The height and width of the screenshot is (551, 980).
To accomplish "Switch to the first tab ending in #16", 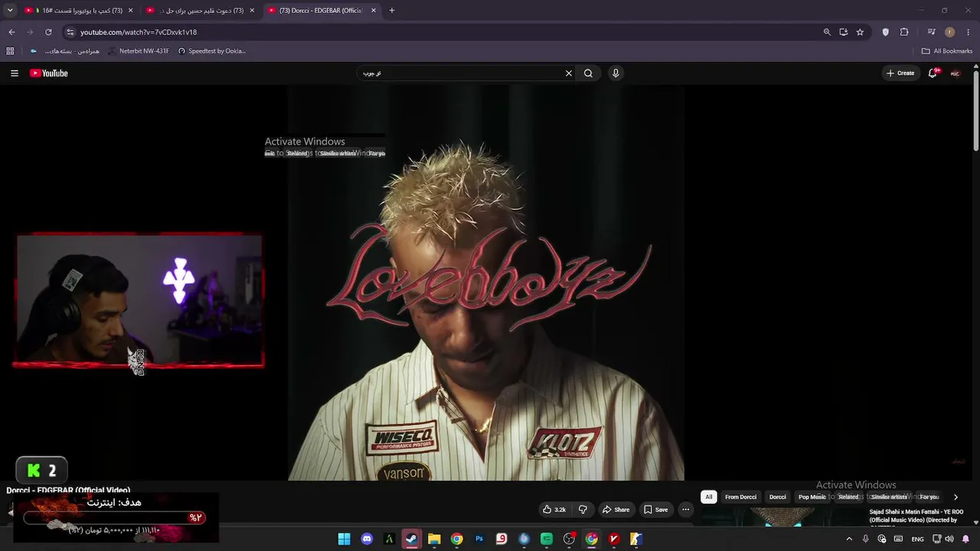I will (x=78, y=11).
